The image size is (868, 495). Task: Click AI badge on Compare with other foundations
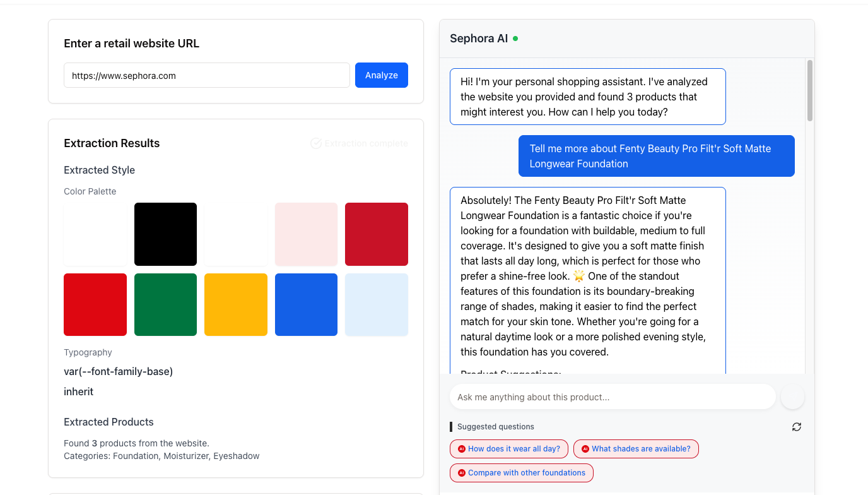pyautogui.click(x=462, y=473)
